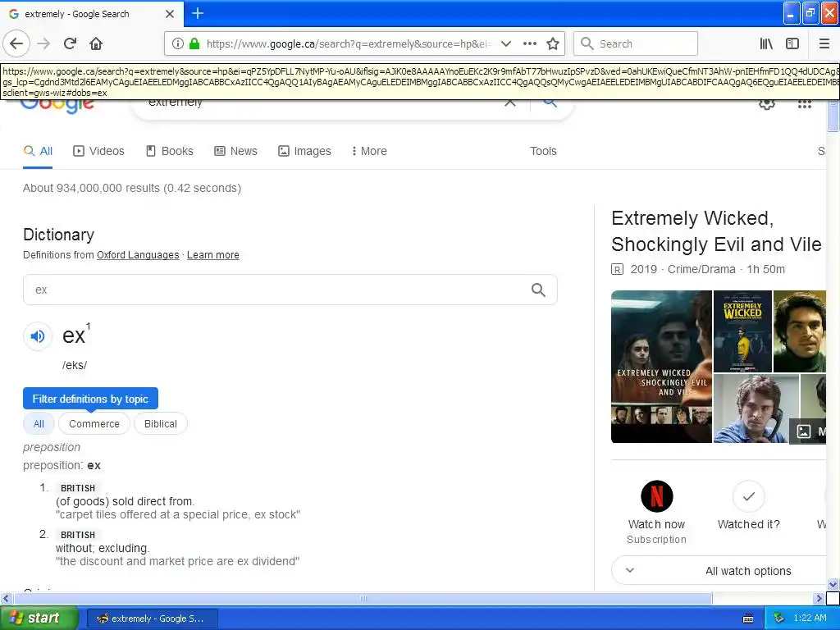Open the Oxford Languages link
Screen dimensions: 840x630
(x=138, y=255)
